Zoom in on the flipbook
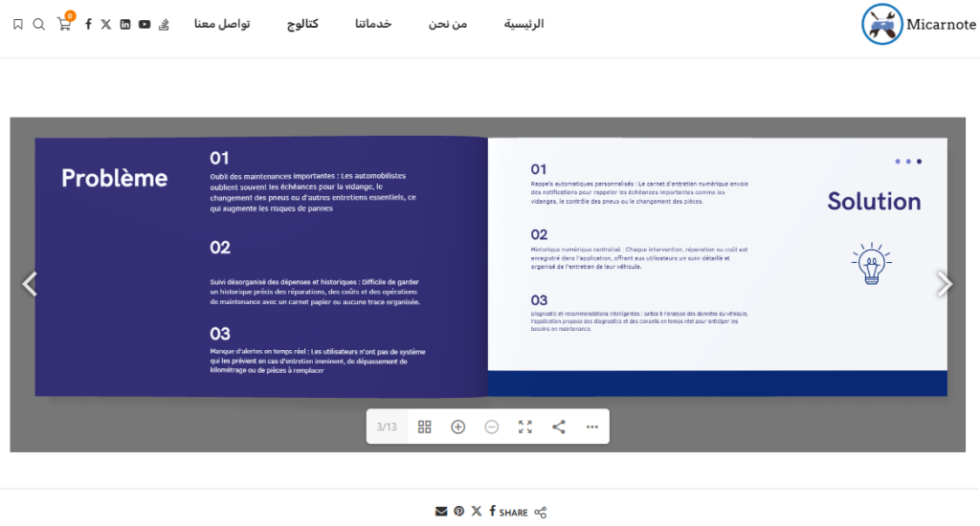This screenshot has width=980, height=526. 458,427
